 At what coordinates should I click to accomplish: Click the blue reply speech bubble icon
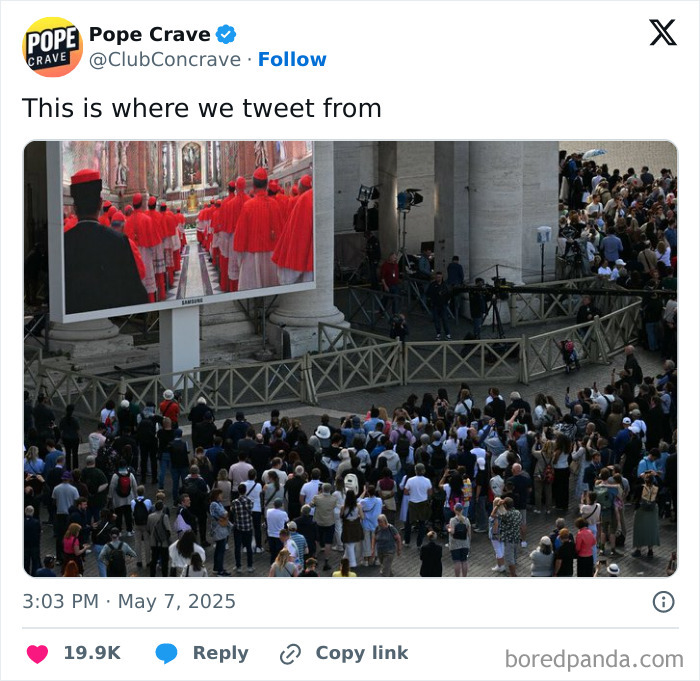166,653
